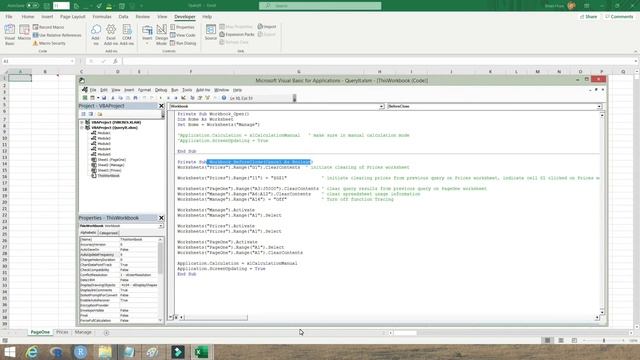This screenshot has width=640, height=360.
Task: Open the Visual Basic editor from ribbon
Action: [x=9, y=35]
